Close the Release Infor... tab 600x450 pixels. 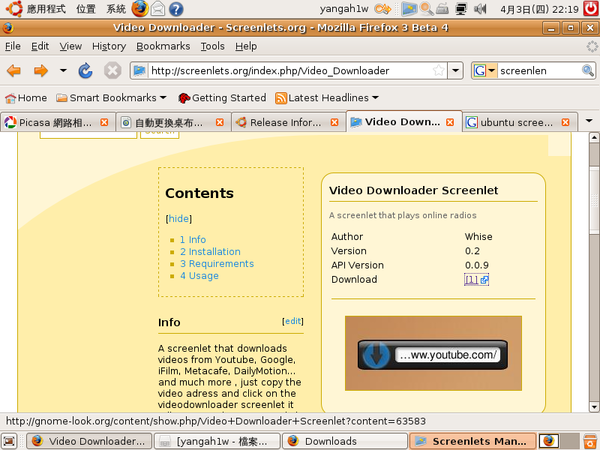tap(334, 122)
